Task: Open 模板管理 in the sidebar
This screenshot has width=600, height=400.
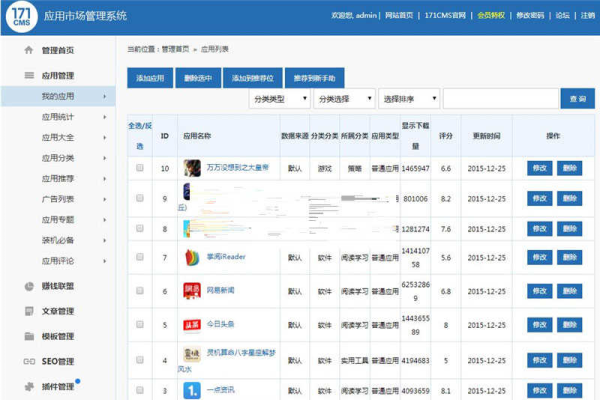Action: point(58,336)
